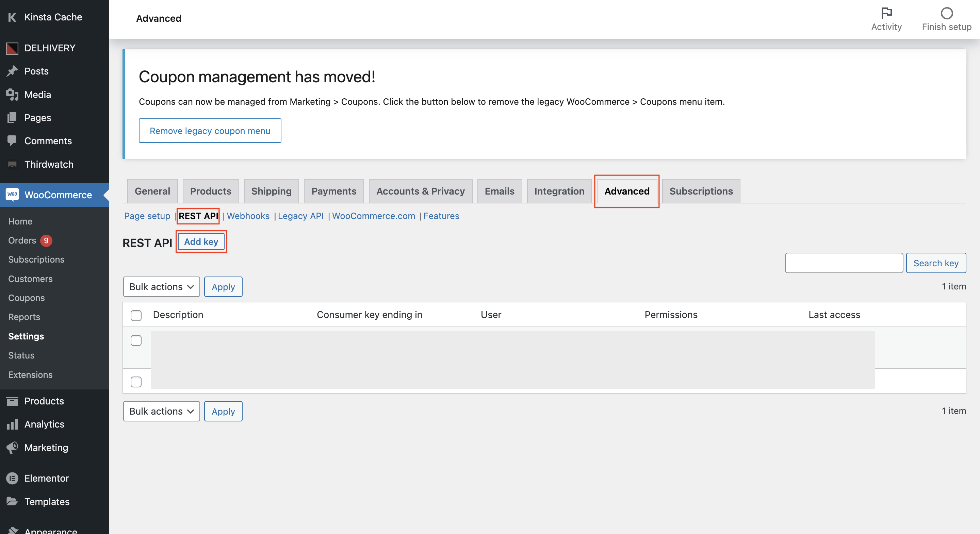Image resolution: width=980 pixels, height=534 pixels.
Task: Click the Posts pushpin icon
Action: [x=12, y=71]
